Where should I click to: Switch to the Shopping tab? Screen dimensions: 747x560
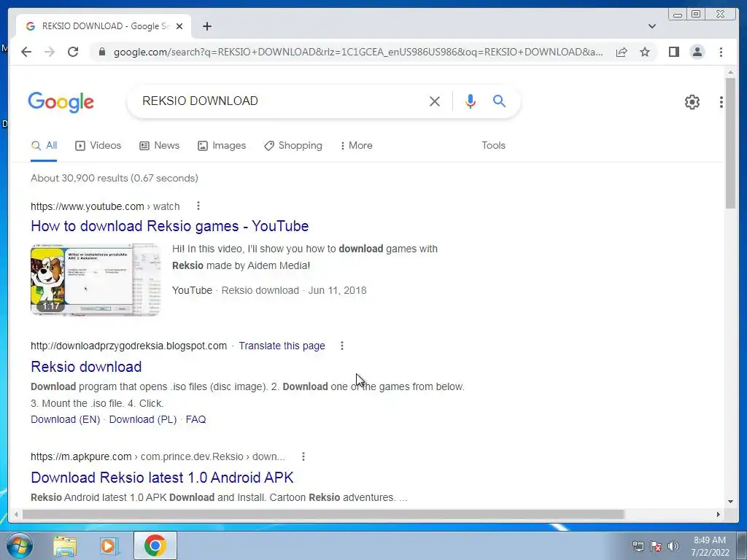pos(293,146)
